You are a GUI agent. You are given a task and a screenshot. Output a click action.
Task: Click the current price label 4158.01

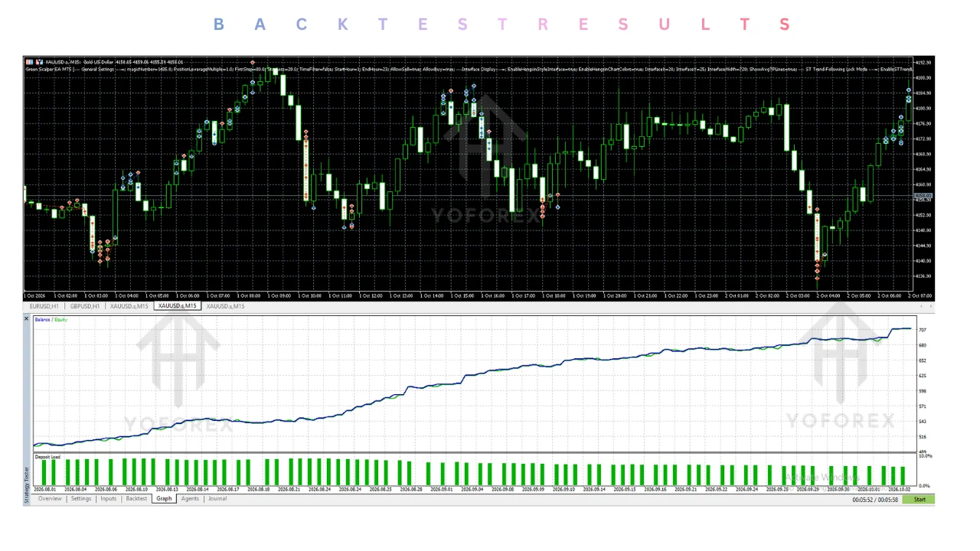click(924, 196)
